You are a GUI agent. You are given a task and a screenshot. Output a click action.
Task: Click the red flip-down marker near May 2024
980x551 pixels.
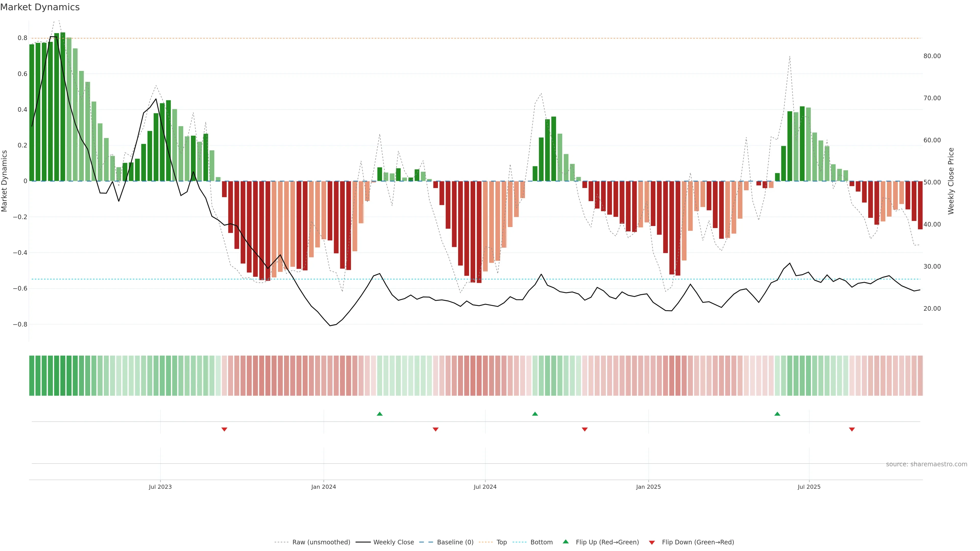click(436, 429)
